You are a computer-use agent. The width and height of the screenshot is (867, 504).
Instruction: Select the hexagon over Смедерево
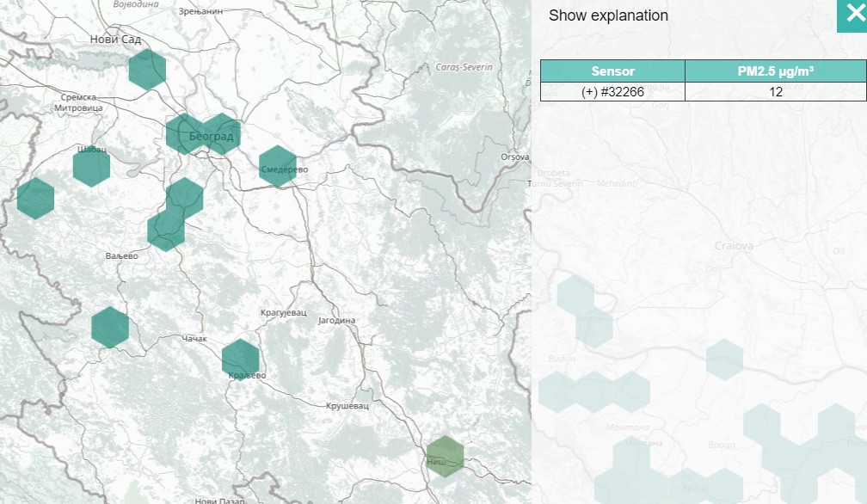(x=278, y=166)
